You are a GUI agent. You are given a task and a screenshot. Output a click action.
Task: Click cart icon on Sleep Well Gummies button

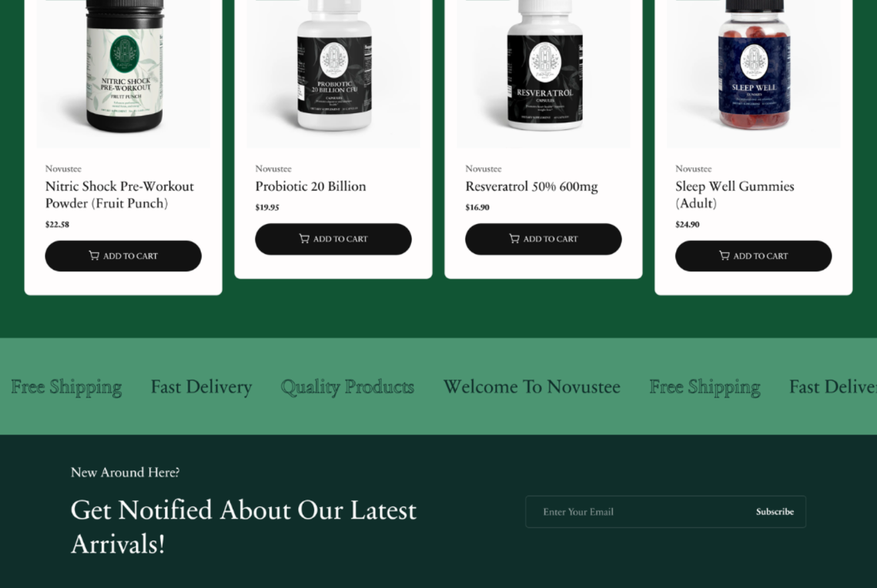(724, 256)
